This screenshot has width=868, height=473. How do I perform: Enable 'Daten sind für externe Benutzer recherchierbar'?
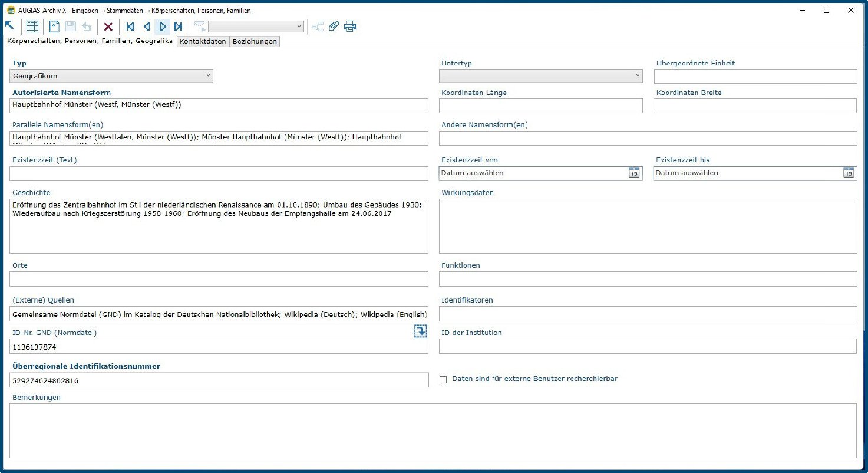coord(443,380)
